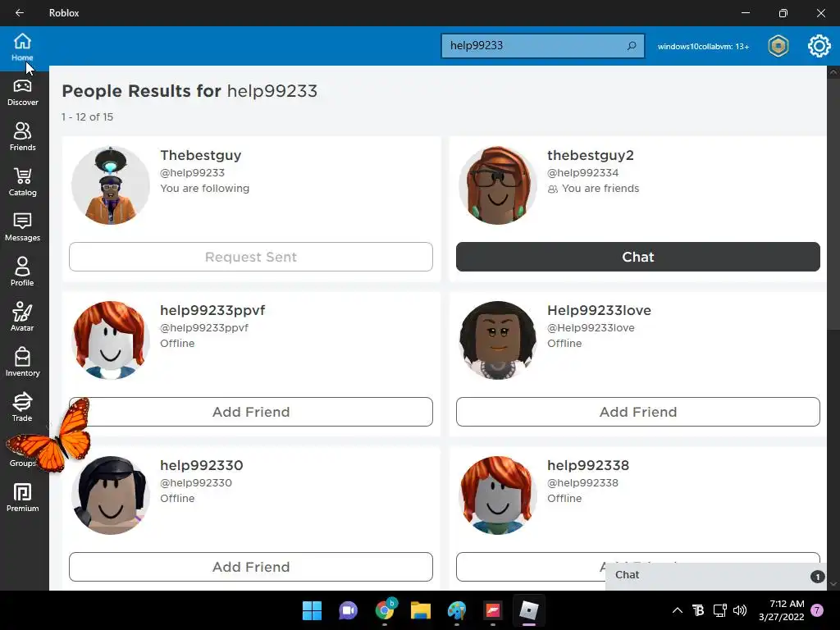The image size is (840, 630).
Task: Open the taskbar clock and date
Action: [x=781, y=610]
